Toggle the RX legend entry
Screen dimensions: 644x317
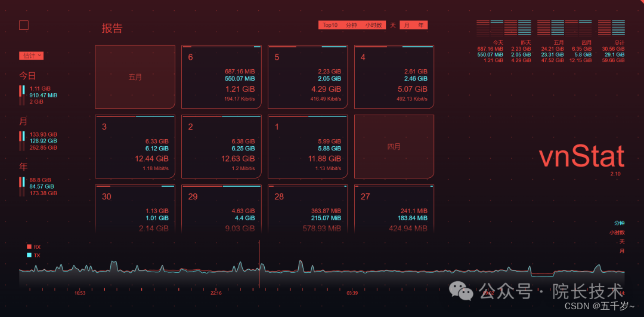point(33,247)
